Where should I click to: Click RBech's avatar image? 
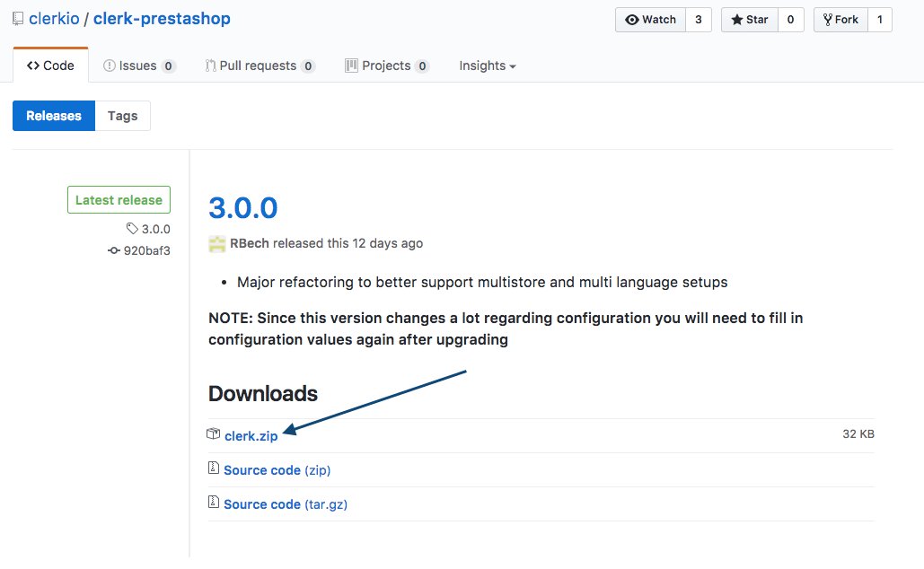[x=216, y=243]
